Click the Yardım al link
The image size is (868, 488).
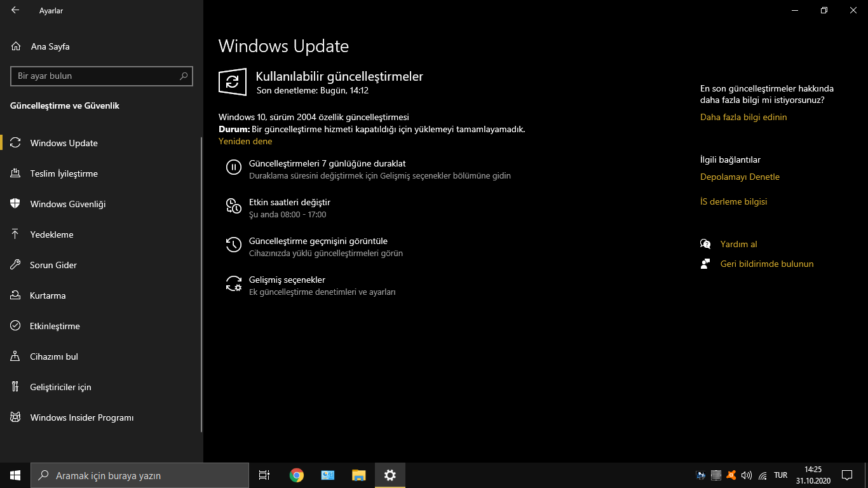coord(739,244)
